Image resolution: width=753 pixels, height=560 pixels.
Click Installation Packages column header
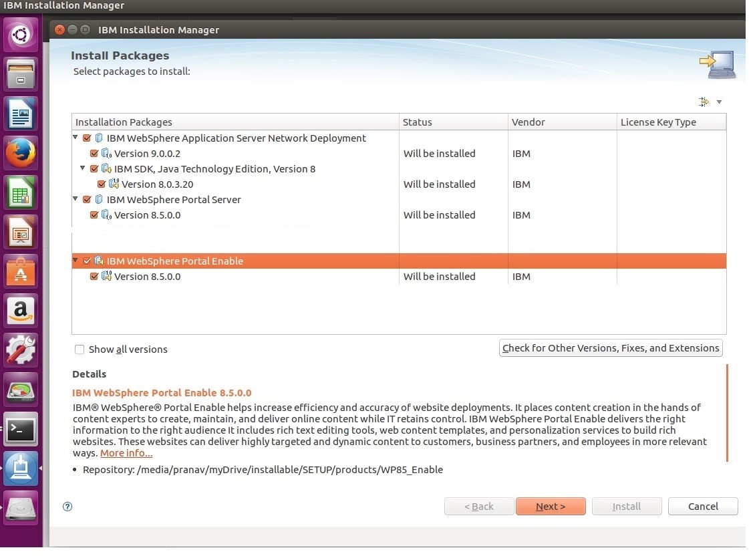point(235,122)
